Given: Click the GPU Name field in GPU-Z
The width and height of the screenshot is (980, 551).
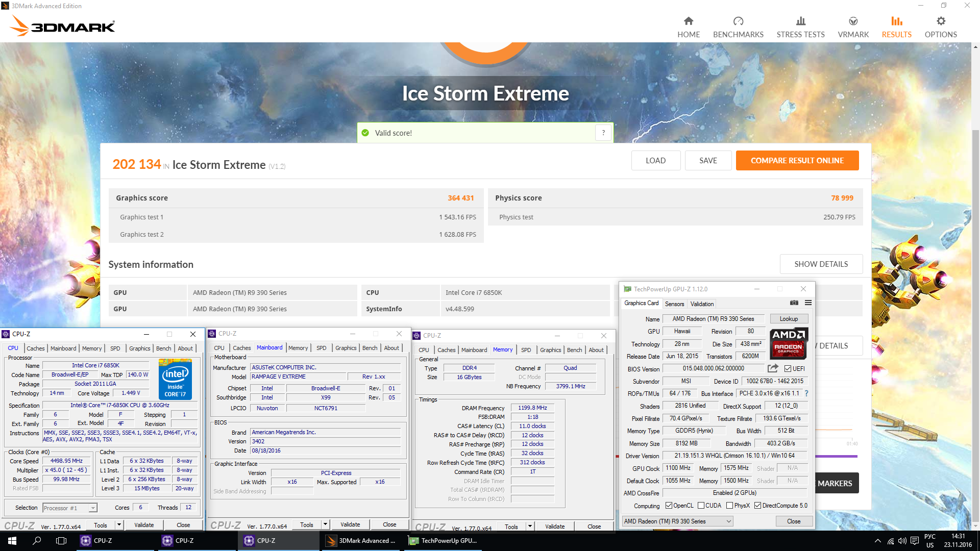Looking at the screenshot, I should pyautogui.click(x=713, y=319).
